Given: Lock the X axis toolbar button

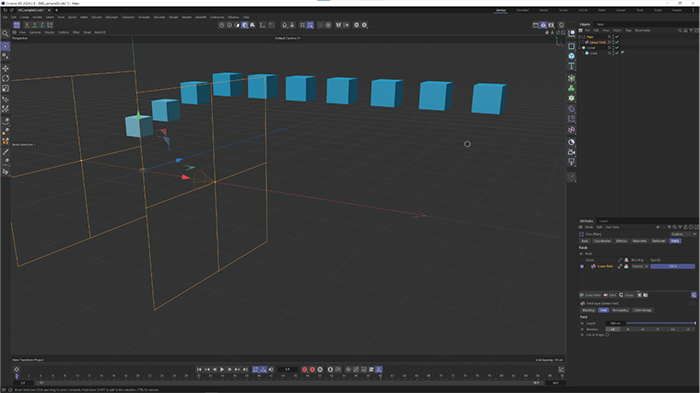Looking at the screenshot, I should tap(27, 25).
